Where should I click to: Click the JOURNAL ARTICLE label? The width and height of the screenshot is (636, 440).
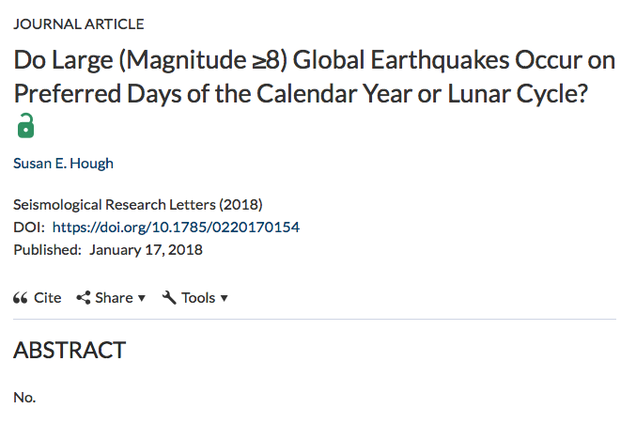[x=79, y=24]
